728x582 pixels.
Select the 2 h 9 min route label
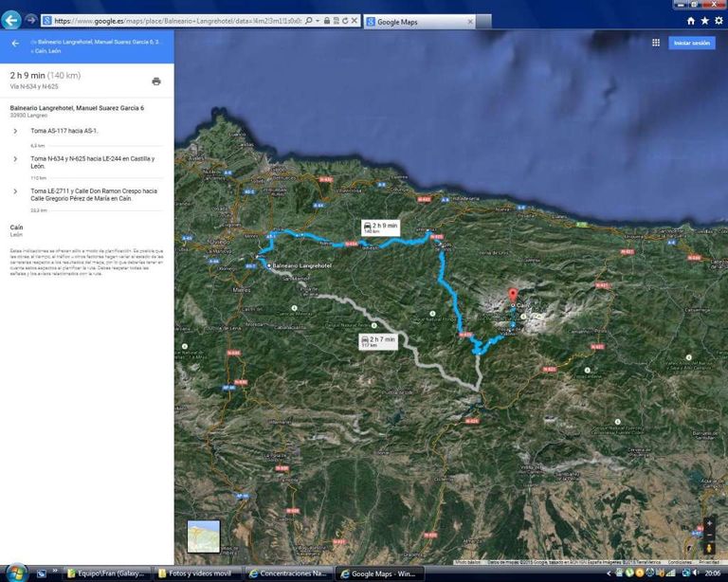coord(380,227)
